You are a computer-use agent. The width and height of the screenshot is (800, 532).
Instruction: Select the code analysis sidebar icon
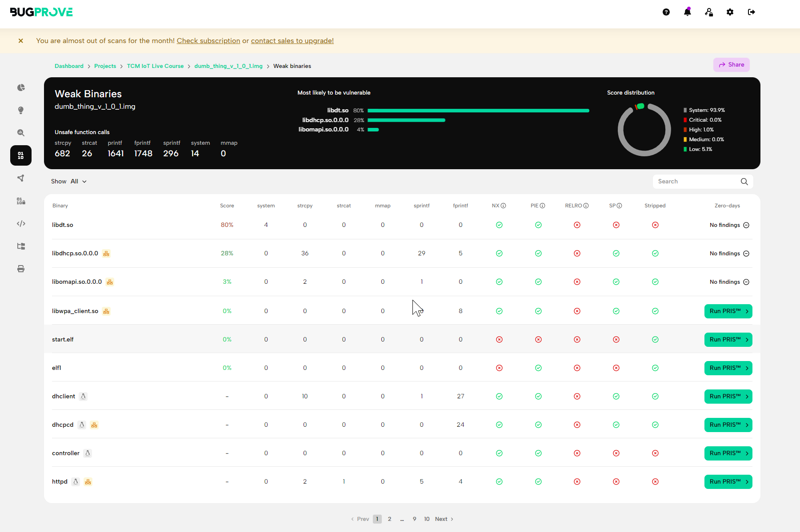20,223
